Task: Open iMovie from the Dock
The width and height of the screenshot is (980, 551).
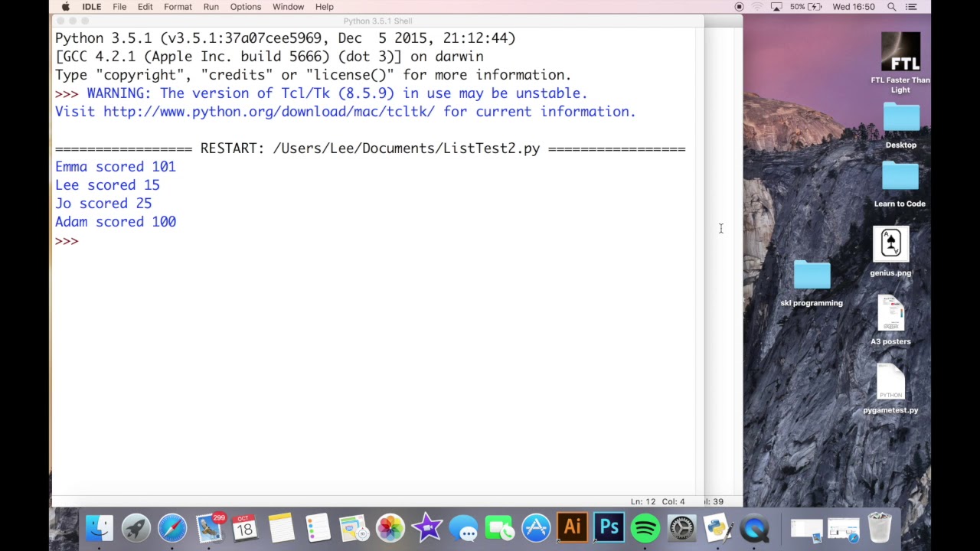Action: [x=426, y=528]
